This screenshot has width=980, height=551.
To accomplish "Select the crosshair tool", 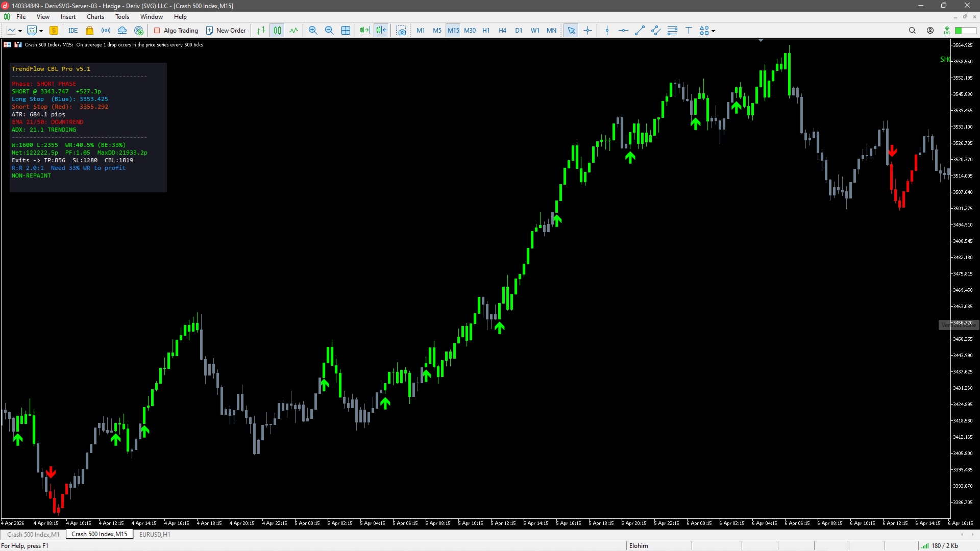I will coord(587,31).
